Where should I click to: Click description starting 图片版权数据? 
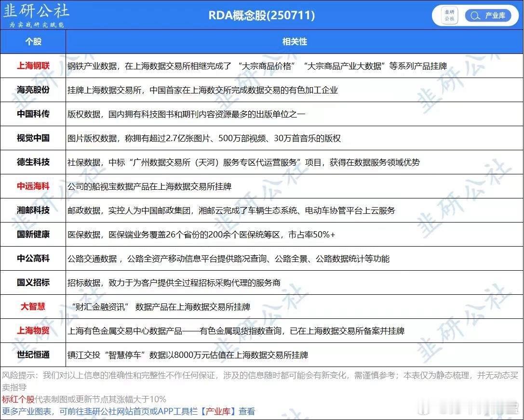point(204,138)
